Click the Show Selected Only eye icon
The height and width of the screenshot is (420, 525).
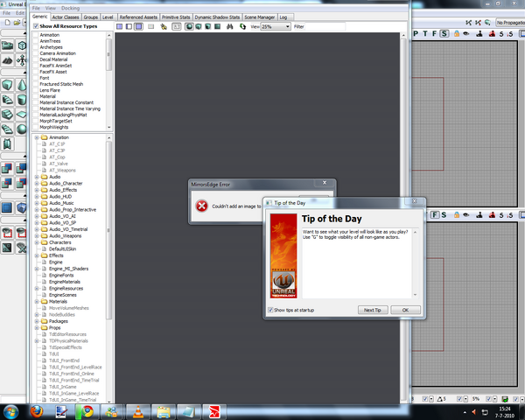point(7,232)
